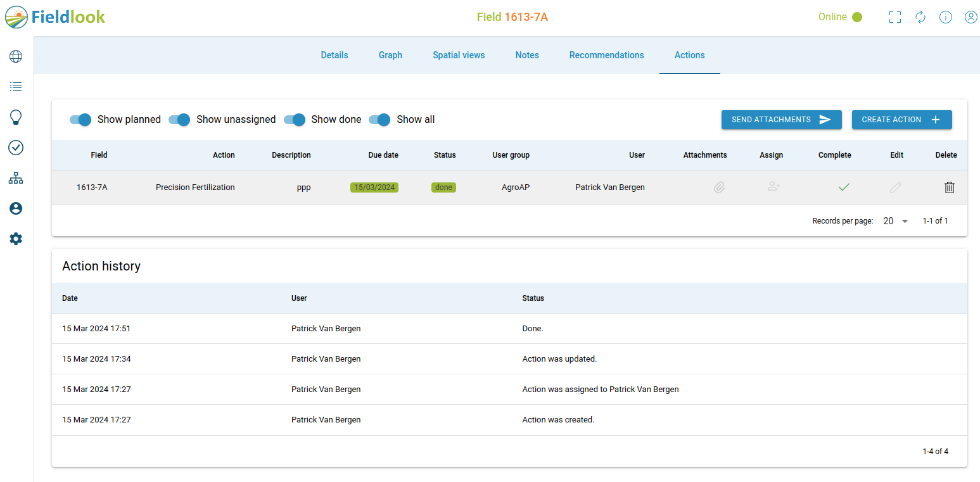Switch to the Spatial views tab

pos(459,55)
